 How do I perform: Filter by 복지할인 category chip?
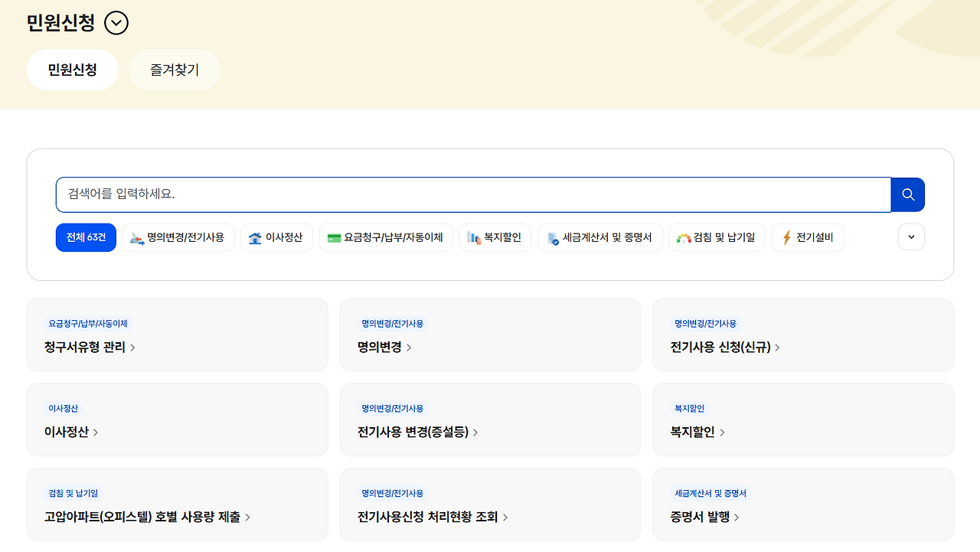[x=495, y=237]
